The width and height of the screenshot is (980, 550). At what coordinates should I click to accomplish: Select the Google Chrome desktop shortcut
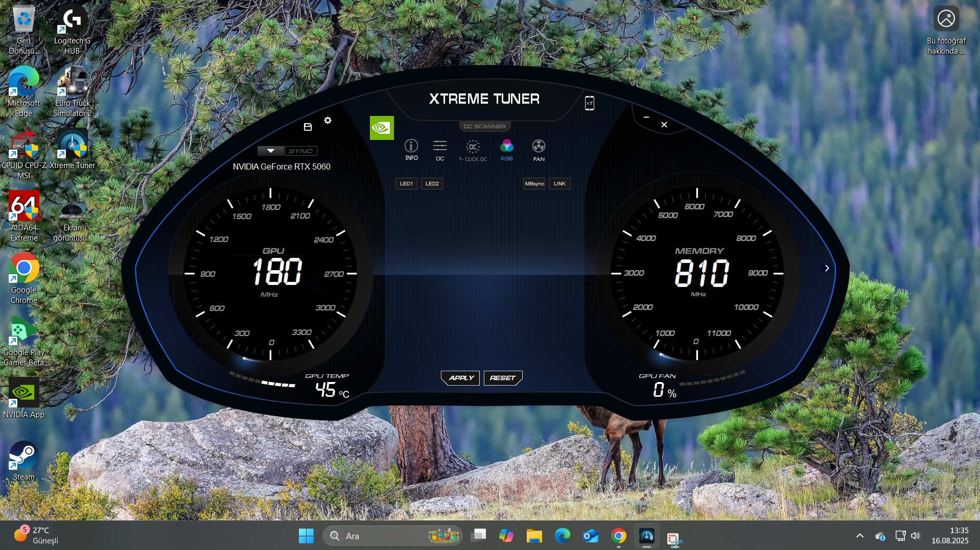24,279
